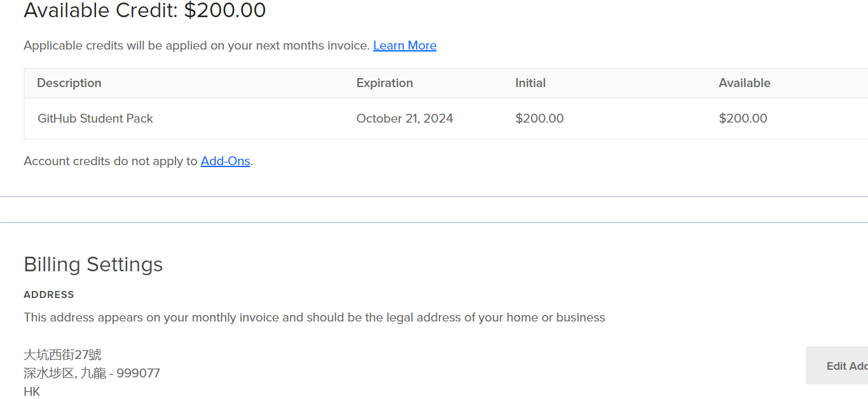The image size is (868, 399).
Task: Click the Billing Settings heading
Action: [93, 264]
